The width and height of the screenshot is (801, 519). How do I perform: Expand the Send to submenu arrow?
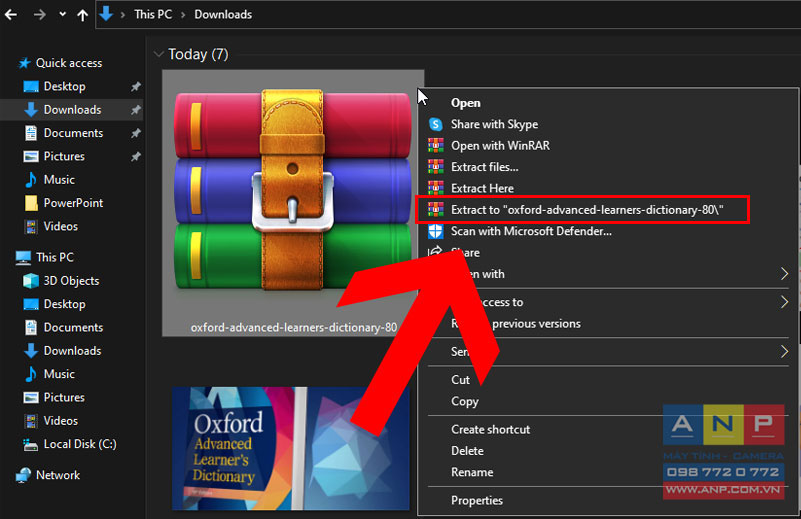point(784,351)
